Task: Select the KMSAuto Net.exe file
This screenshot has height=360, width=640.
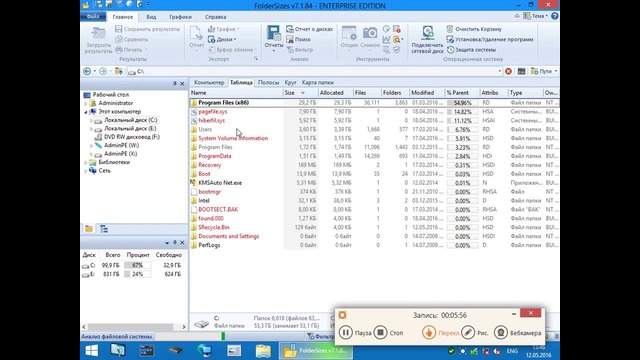Action: tap(220, 182)
